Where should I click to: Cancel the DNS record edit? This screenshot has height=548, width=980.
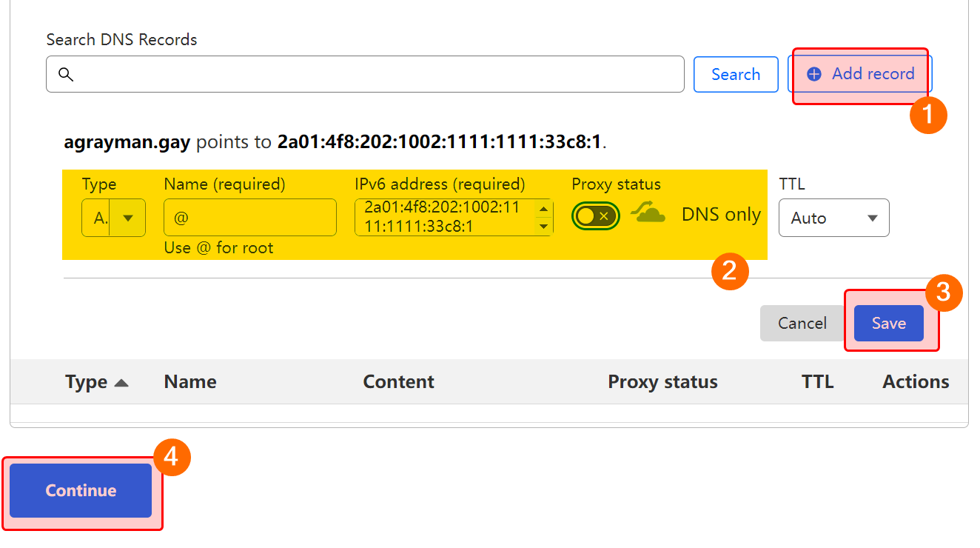click(x=802, y=323)
